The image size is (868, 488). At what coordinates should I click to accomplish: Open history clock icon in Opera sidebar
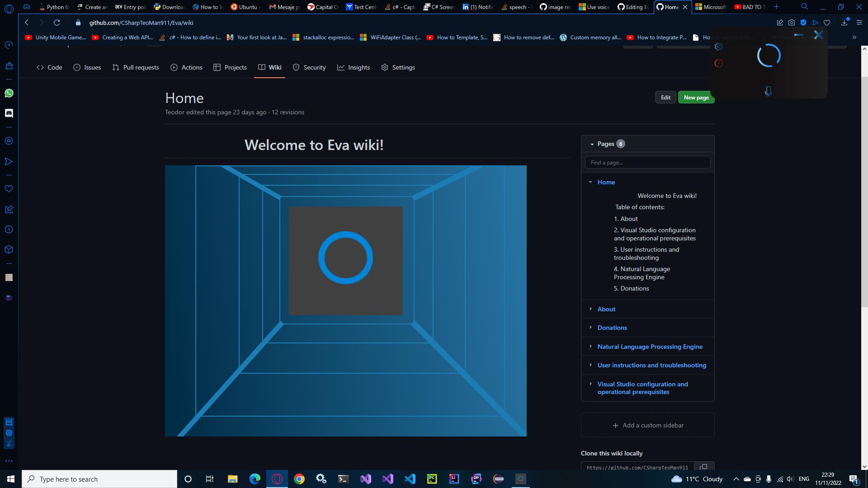(9, 230)
